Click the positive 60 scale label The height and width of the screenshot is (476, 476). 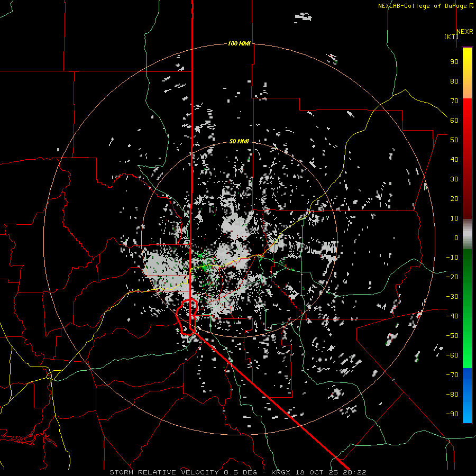[454, 121]
